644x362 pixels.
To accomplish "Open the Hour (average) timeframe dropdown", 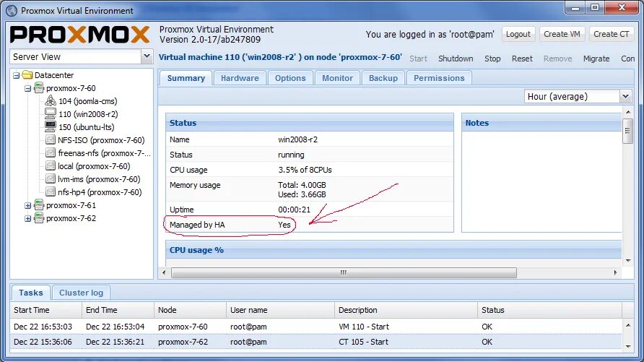I will coord(625,97).
